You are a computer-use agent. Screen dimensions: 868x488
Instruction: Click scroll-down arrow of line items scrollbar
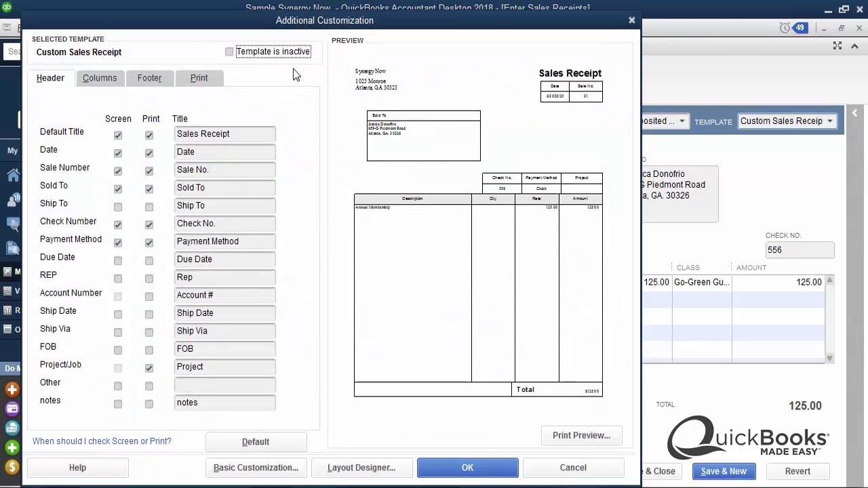[829, 358]
